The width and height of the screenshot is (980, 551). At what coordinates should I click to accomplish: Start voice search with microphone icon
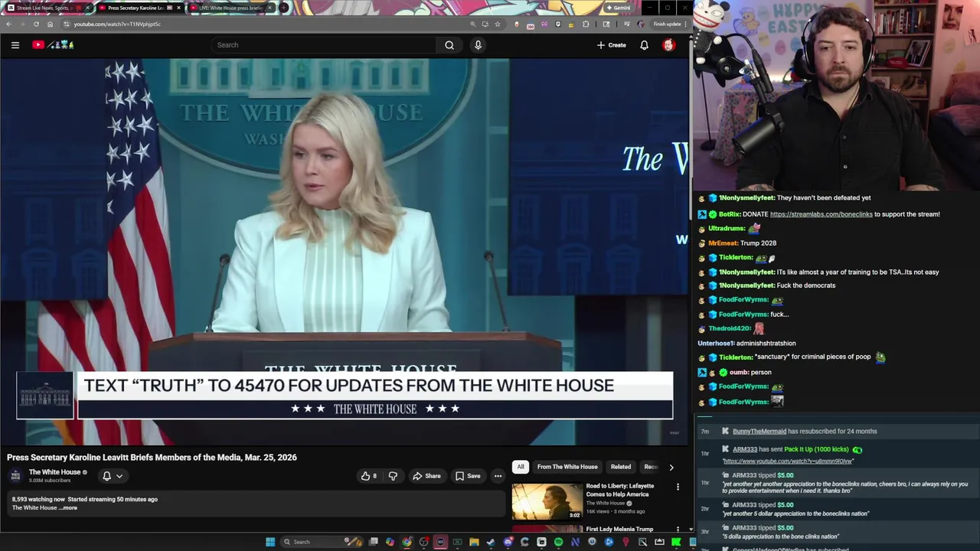point(478,45)
